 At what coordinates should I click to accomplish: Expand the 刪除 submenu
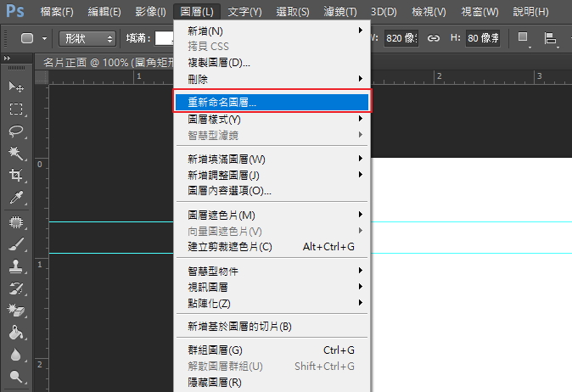point(272,79)
